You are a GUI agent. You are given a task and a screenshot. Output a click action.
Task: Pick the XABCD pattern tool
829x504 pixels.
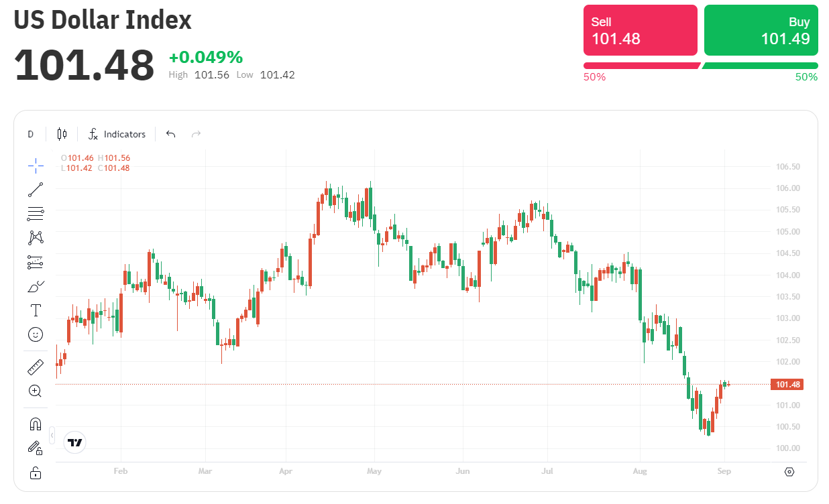(36, 237)
